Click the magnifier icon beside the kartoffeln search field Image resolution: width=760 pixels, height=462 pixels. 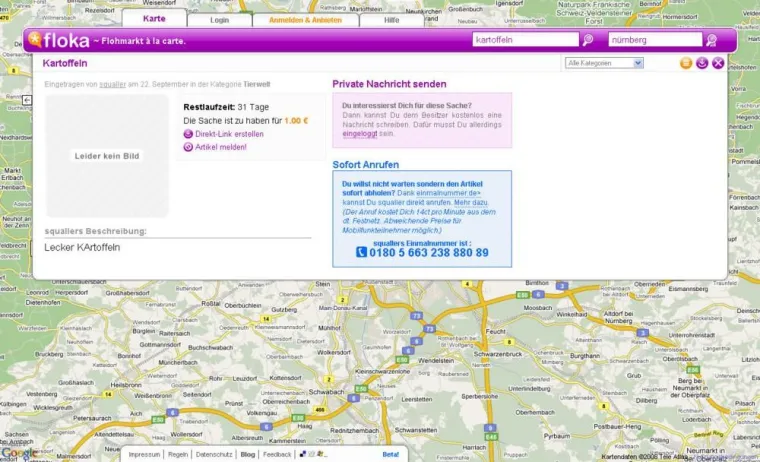[x=587, y=40]
